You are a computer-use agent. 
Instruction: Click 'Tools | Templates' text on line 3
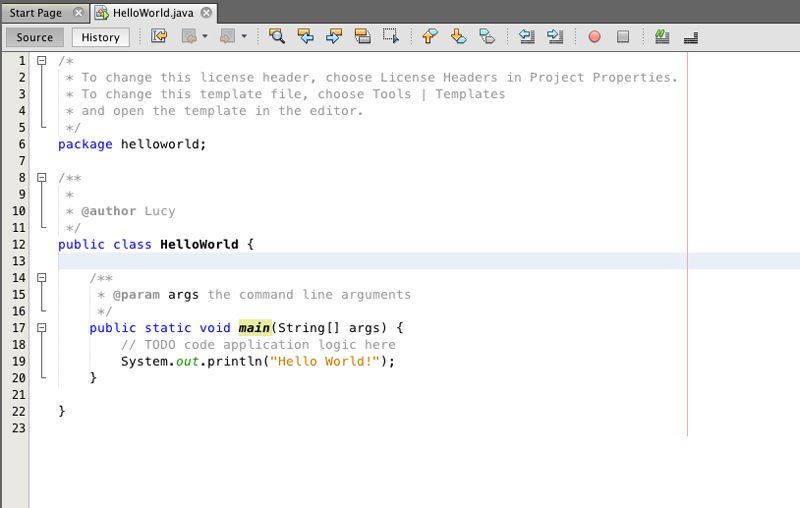click(439, 94)
